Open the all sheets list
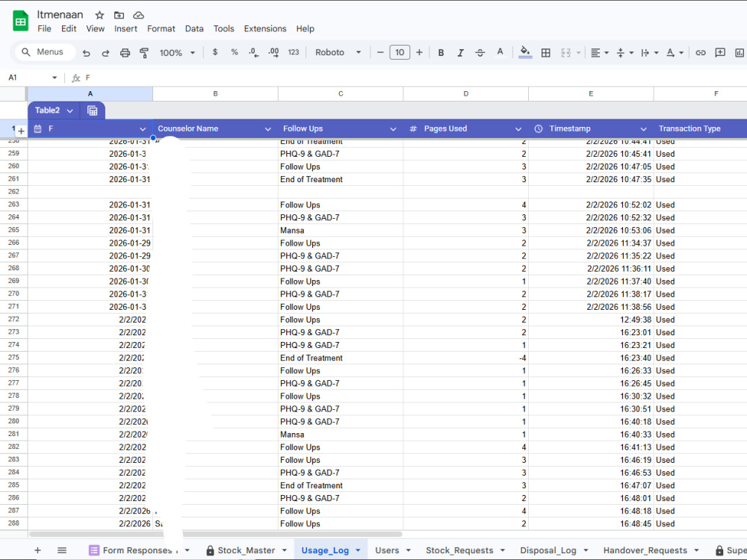 pos(62,550)
